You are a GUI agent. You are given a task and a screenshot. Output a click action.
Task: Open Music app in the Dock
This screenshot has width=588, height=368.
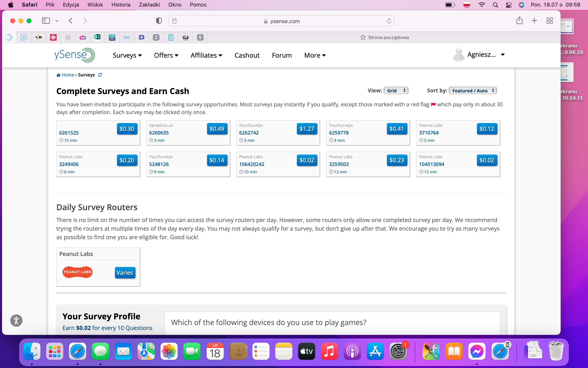click(330, 351)
